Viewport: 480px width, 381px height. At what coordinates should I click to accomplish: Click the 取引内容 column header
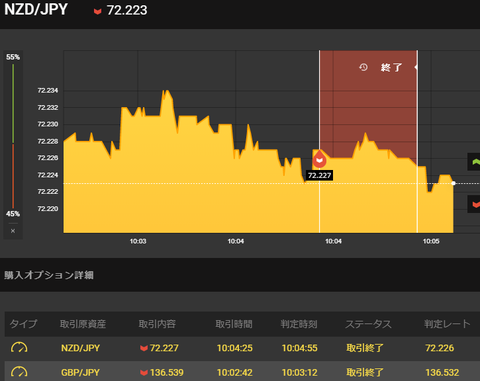pyautogui.click(x=157, y=324)
